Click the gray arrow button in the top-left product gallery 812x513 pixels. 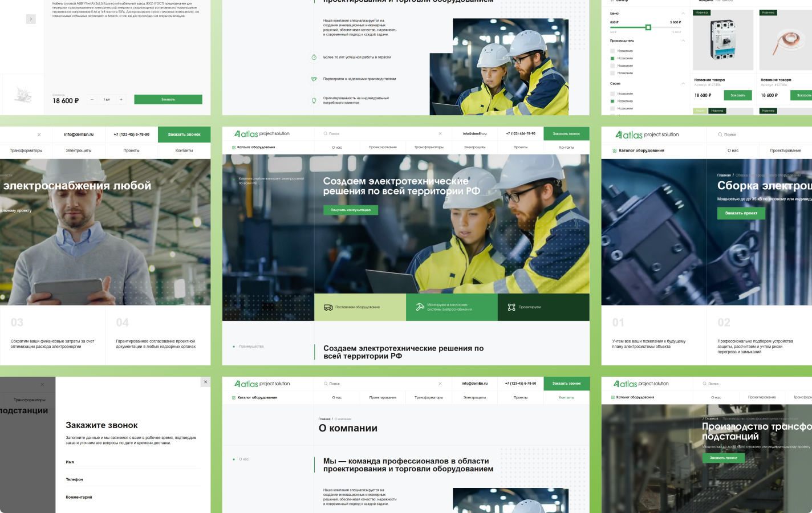(31, 19)
